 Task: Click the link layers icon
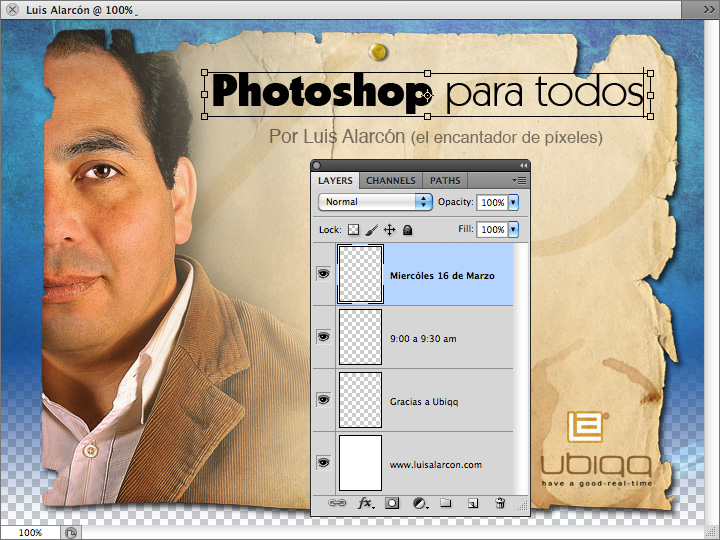pos(337,503)
